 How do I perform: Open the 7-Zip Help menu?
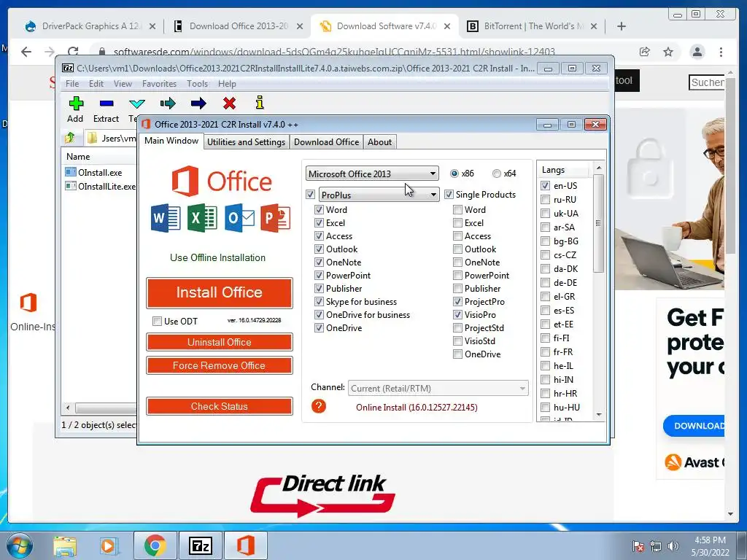click(x=227, y=84)
